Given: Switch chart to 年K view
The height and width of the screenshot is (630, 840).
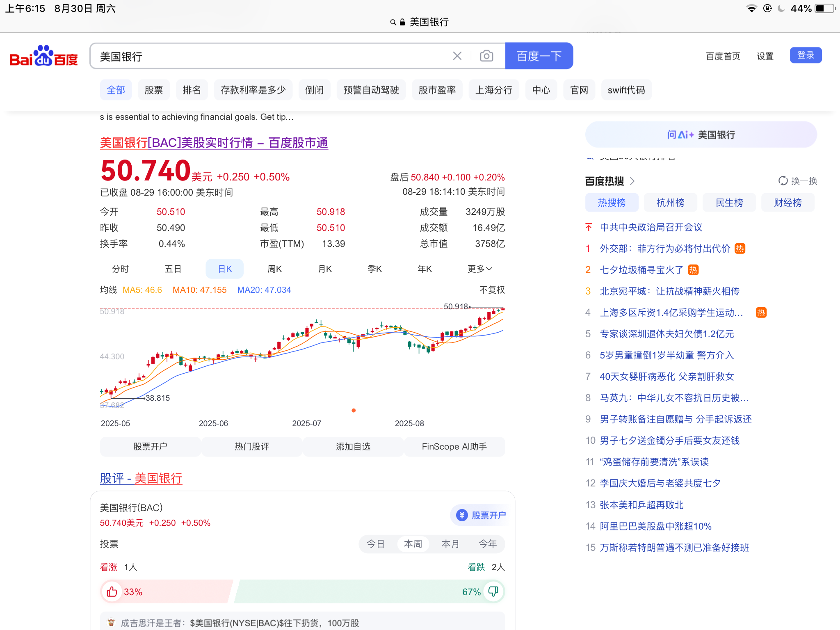Looking at the screenshot, I should [425, 269].
